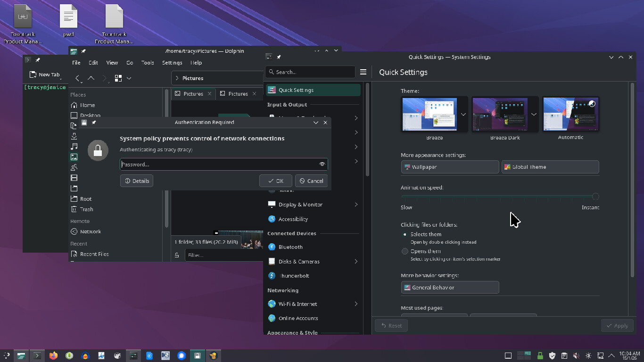
Task: Click the Details button in authentication dialog
Action: (x=137, y=181)
